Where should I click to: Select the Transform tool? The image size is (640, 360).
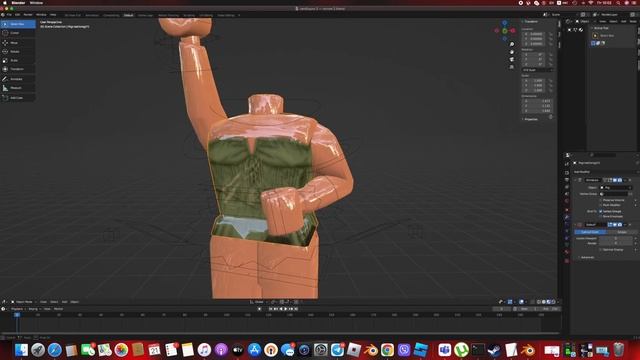pos(18,69)
